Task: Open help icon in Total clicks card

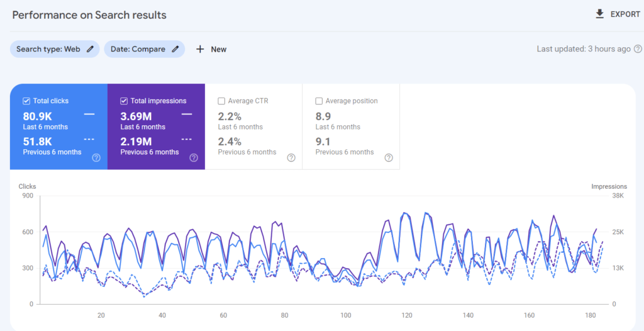Action: (x=96, y=158)
